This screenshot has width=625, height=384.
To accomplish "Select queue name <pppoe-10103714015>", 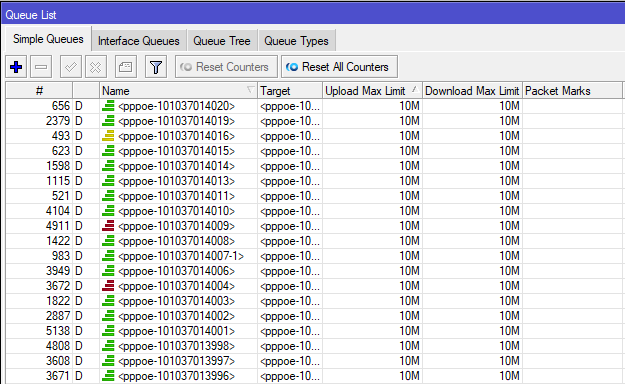I will click(177, 151).
